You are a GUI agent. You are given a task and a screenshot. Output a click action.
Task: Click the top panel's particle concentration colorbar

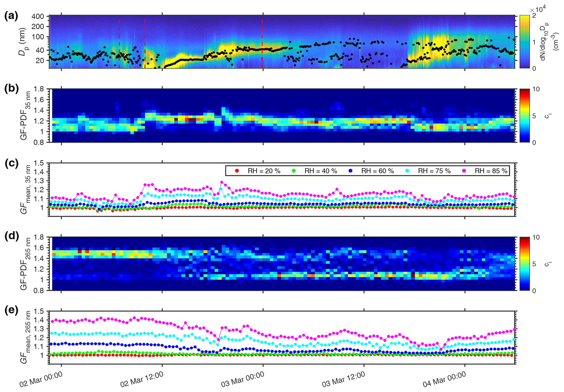(x=524, y=41)
